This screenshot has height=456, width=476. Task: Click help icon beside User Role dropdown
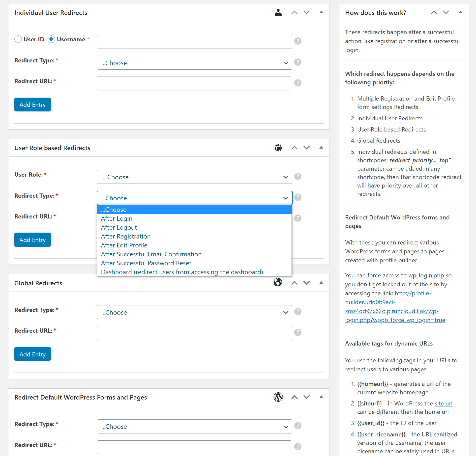[x=298, y=176]
